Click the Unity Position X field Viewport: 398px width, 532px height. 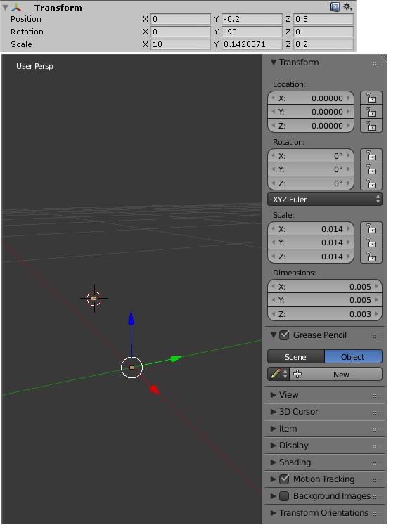click(x=181, y=19)
